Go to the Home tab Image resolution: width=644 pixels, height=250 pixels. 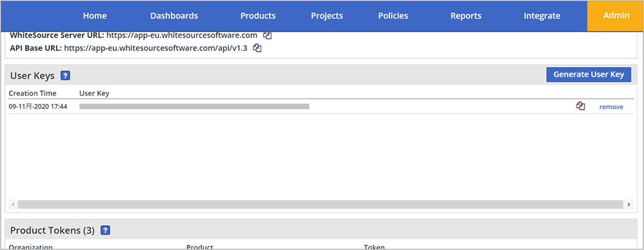[x=95, y=16]
